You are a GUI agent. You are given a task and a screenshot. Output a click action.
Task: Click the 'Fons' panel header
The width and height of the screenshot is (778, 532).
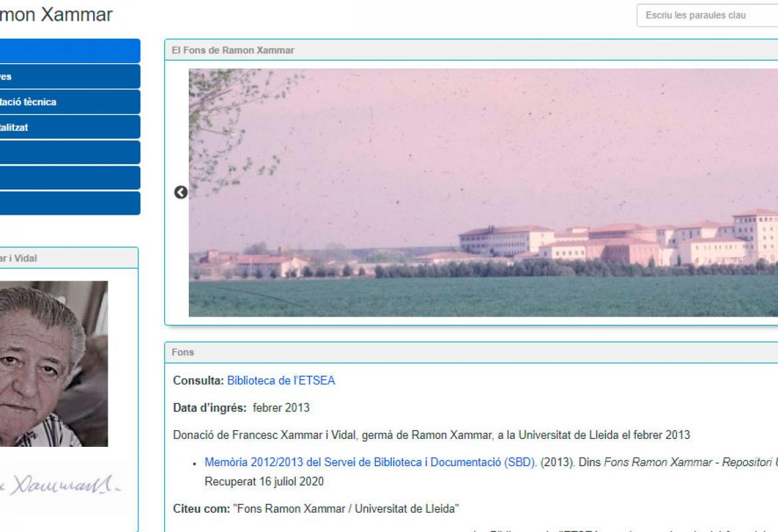[183, 352]
